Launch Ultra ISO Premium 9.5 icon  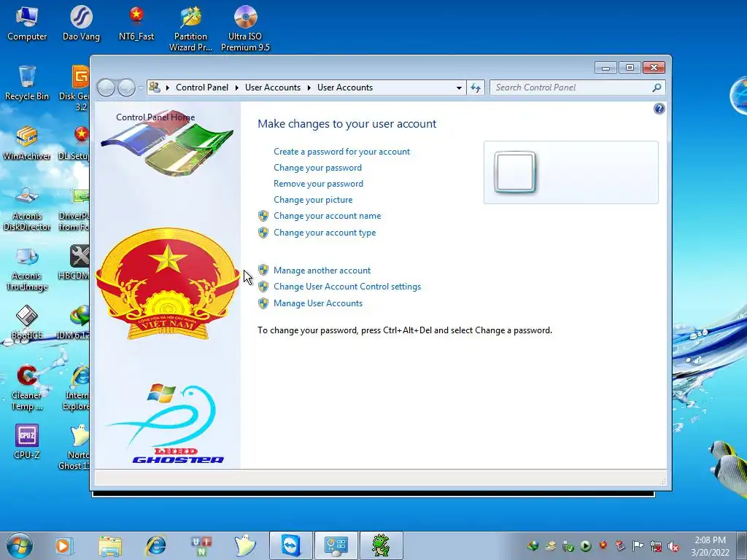point(245,28)
